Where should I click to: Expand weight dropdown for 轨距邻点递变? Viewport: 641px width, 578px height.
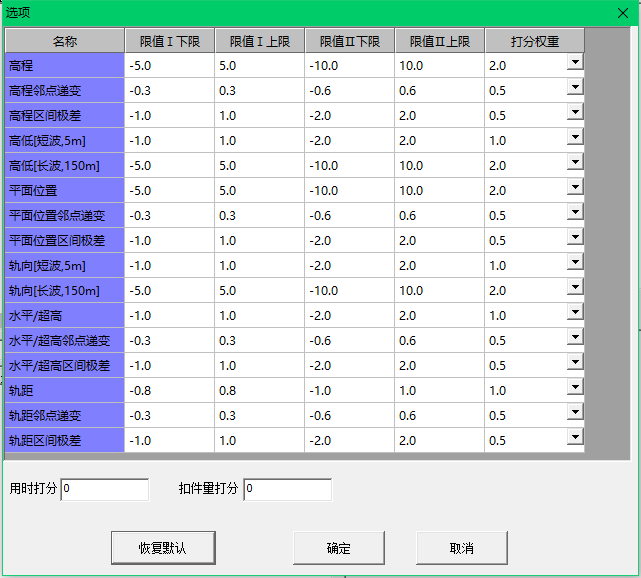(x=575, y=412)
